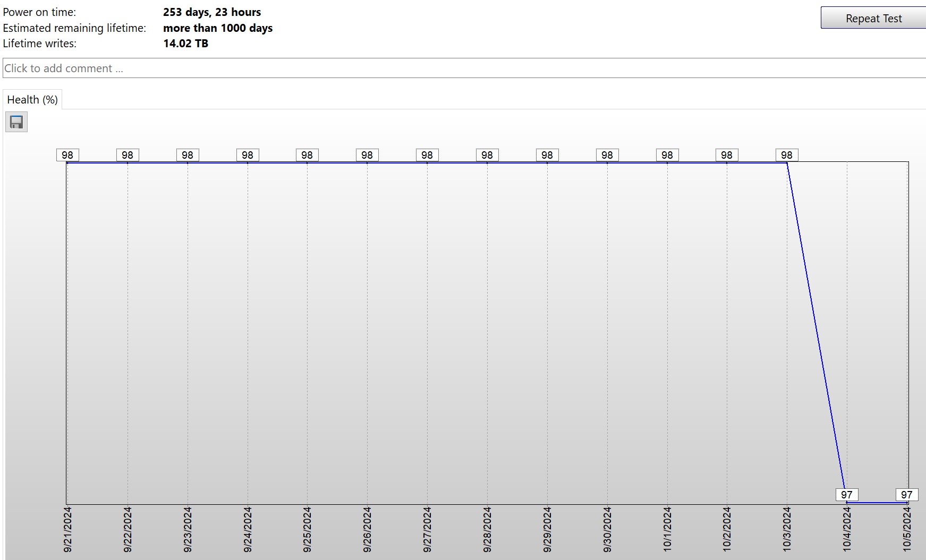The width and height of the screenshot is (926, 560).
Task: Select the 253 days, 23 hours value
Action: click(x=212, y=12)
